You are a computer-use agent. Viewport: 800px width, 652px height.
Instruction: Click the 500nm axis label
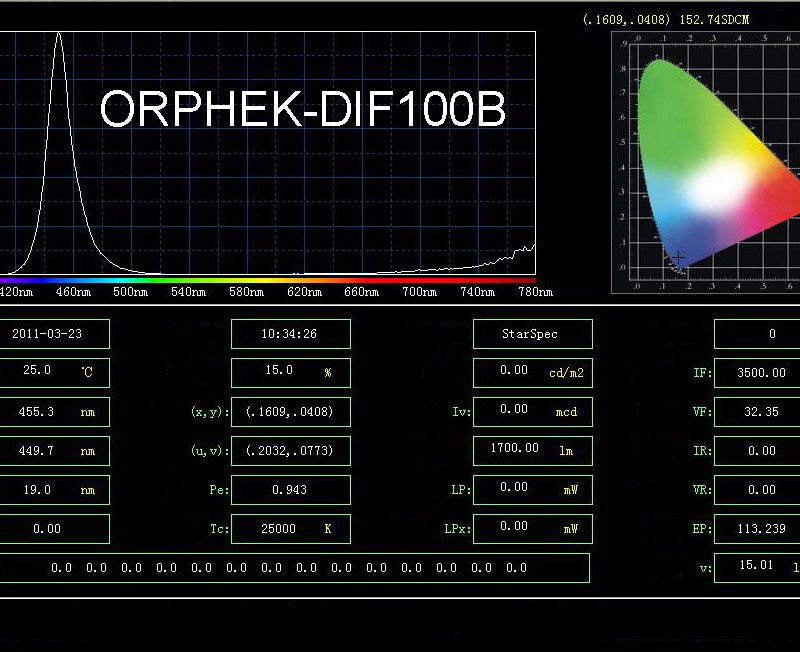(x=131, y=292)
